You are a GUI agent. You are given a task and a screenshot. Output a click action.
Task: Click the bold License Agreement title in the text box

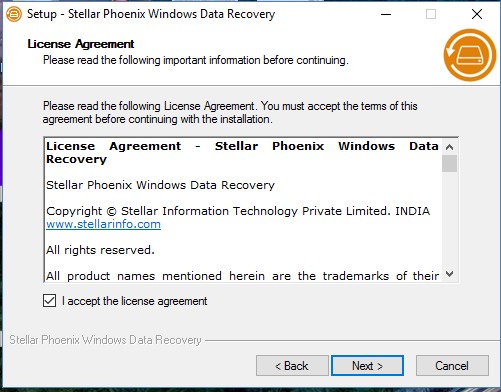pyautogui.click(x=242, y=153)
